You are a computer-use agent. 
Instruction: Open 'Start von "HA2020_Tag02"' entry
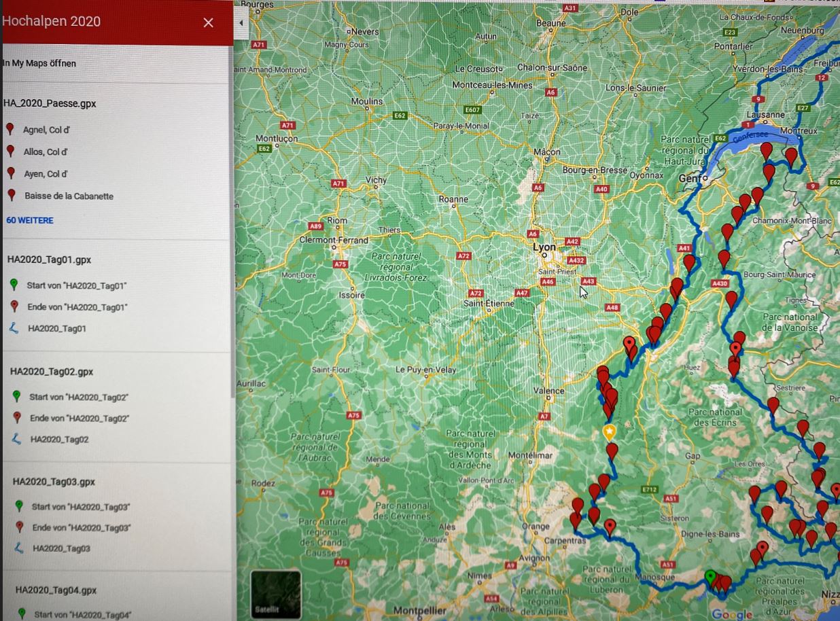80,397
